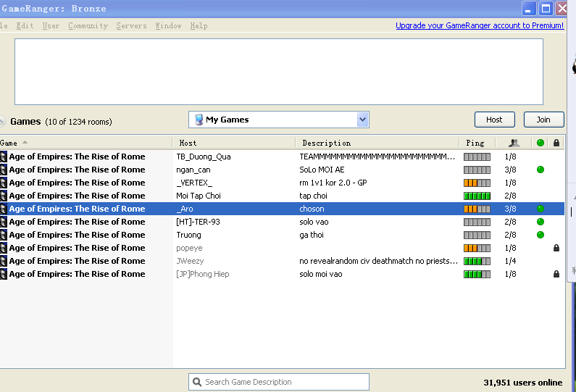576x392 pixels.
Task: Focus the Search Game Description field
Action: [283, 382]
